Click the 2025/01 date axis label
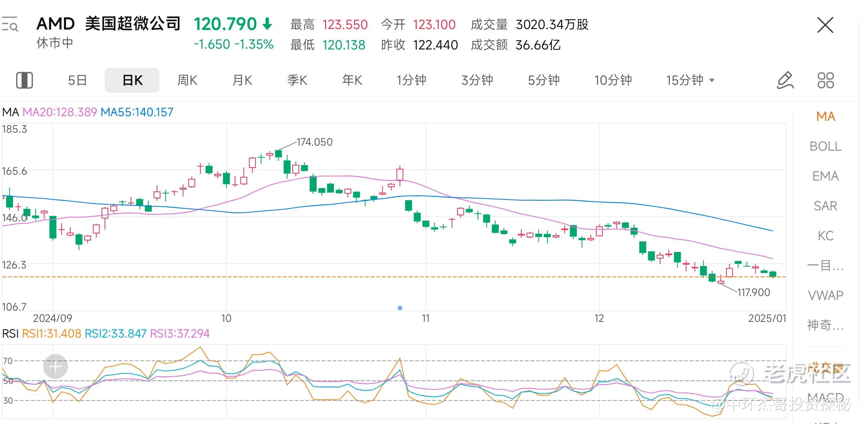868x424 pixels. 767,318
